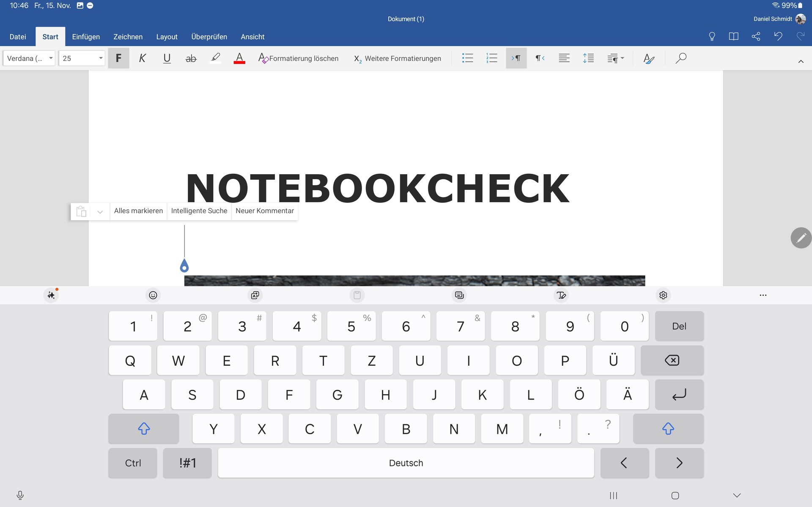Open the reading view book icon
The image size is (812, 507).
[733, 36]
